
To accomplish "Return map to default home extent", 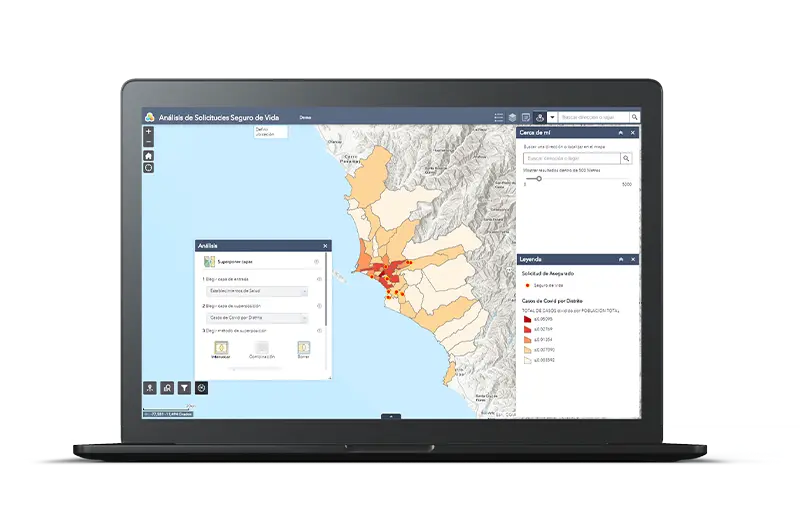I will click(x=148, y=156).
